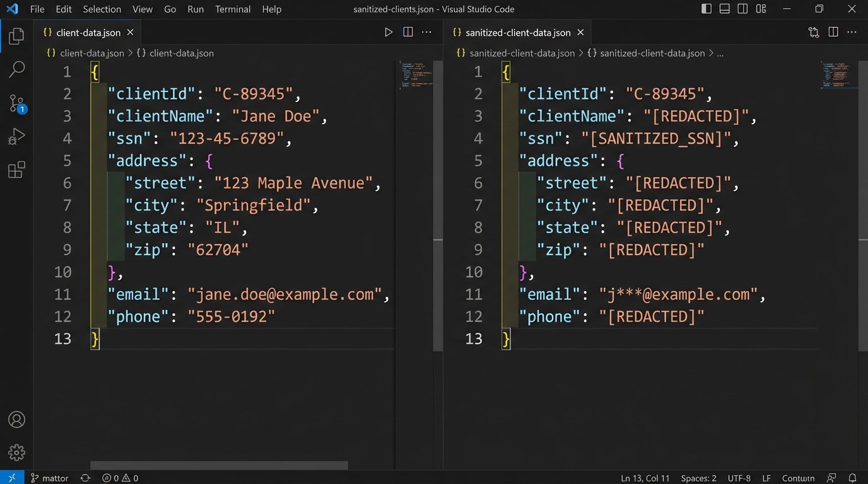The height and width of the screenshot is (484, 868).
Task: Open the Manage gear settings icon
Action: pyautogui.click(x=16, y=452)
